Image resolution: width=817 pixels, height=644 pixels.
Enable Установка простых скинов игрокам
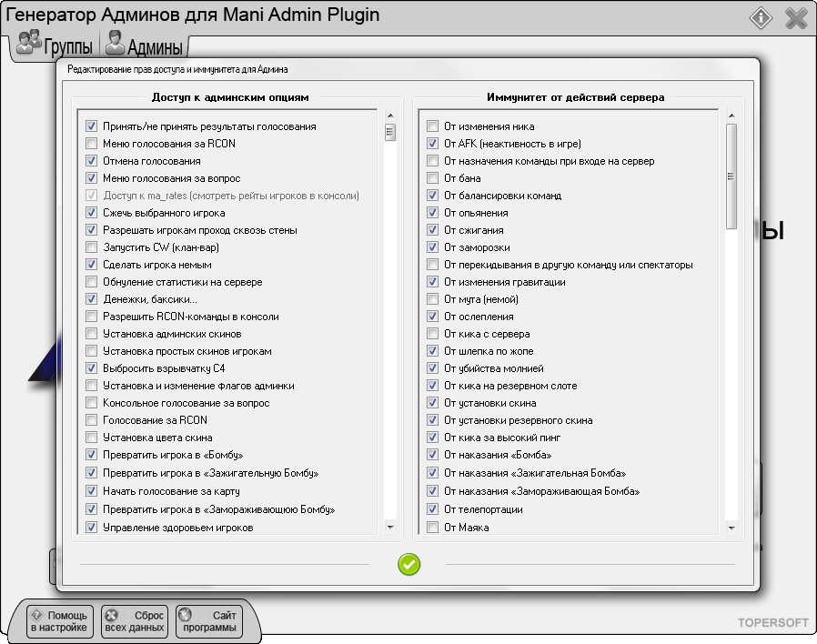(91, 351)
